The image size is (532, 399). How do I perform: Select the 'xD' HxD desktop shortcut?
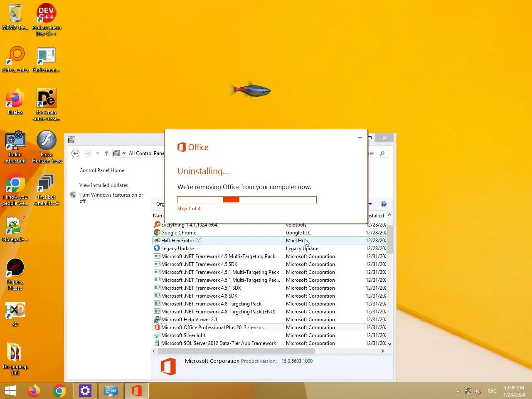point(15,314)
